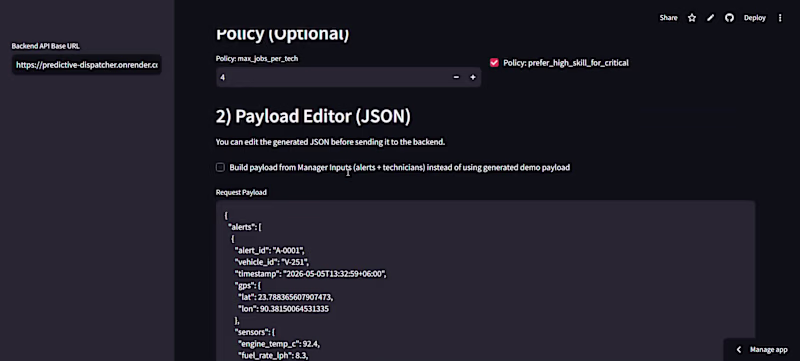Click the Deploy button
Viewport: 800px width, 361px height.
(755, 18)
